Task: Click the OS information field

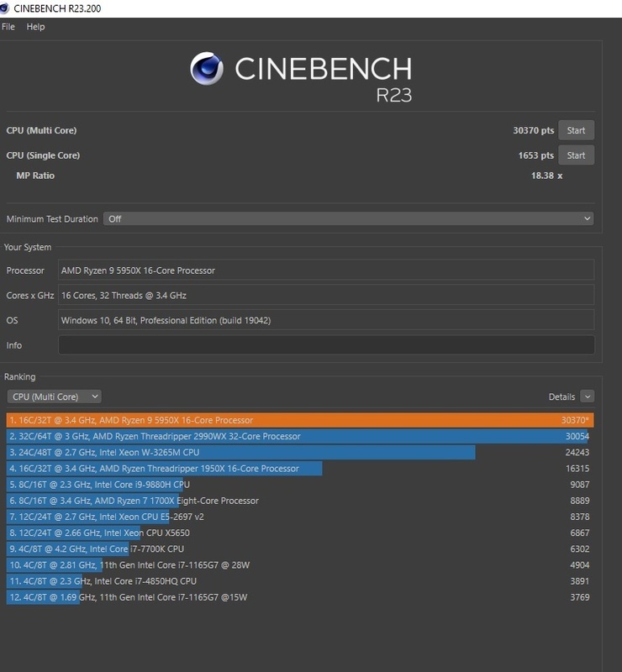Action: pyautogui.click(x=326, y=320)
